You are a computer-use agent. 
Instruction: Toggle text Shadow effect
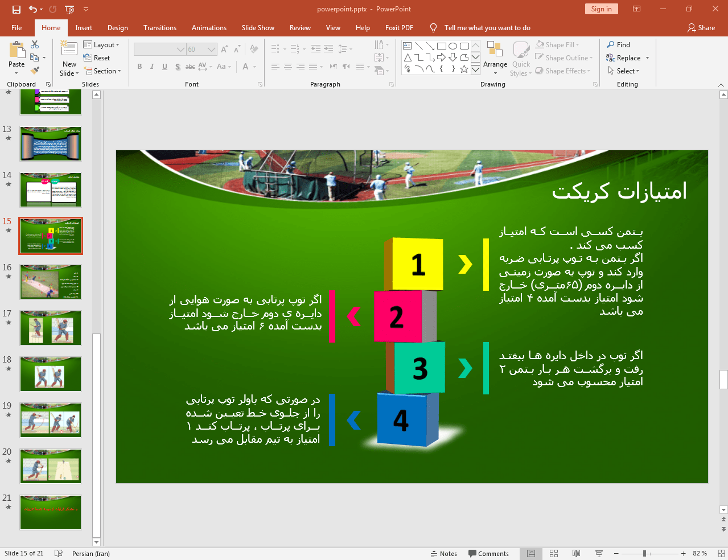[178, 67]
